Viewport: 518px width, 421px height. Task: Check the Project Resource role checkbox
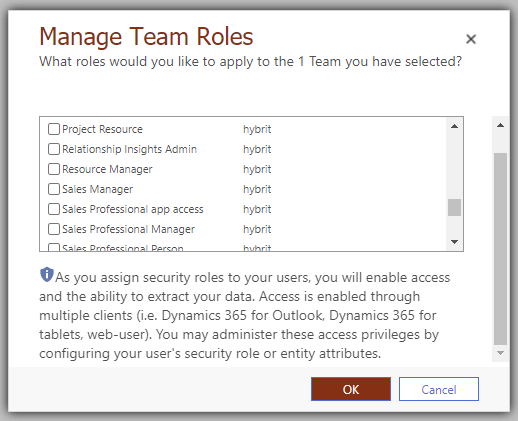click(x=54, y=129)
